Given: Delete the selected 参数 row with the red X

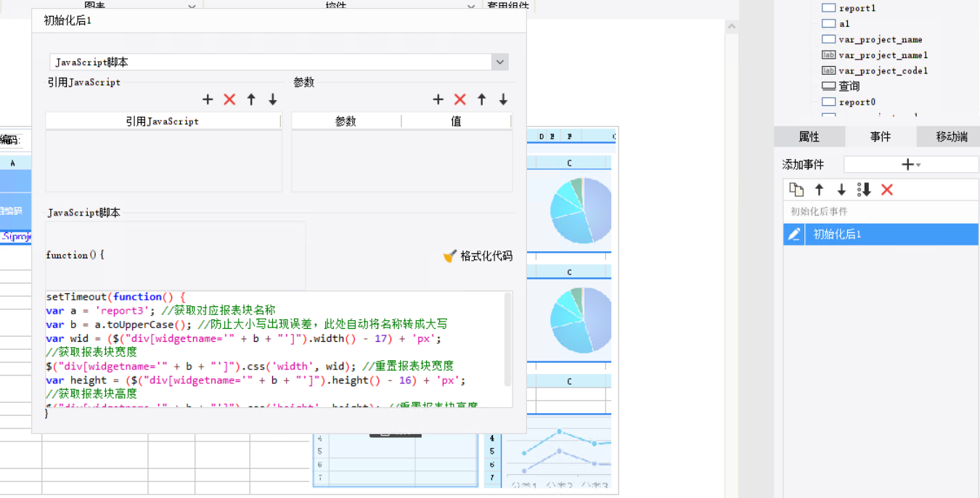Looking at the screenshot, I should (x=460, y=99).
